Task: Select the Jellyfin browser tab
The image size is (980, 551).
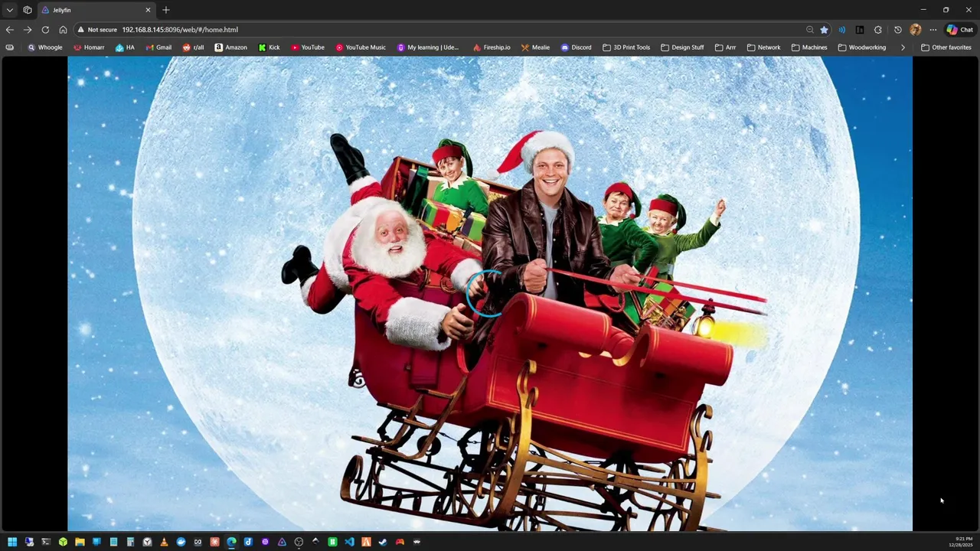Action: [96, 10]
